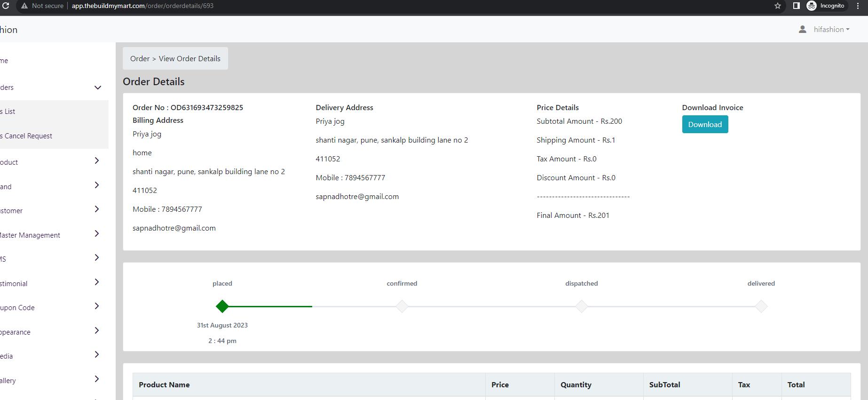Click the Not secure warning icon
This screenshot has height=400, width=868.
[24, 6]
